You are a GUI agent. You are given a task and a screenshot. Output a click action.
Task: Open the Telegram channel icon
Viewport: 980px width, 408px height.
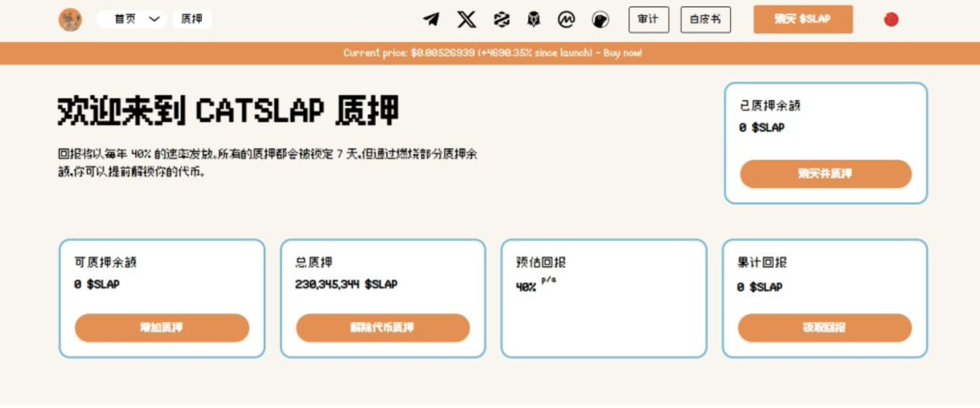pos(431,20)
